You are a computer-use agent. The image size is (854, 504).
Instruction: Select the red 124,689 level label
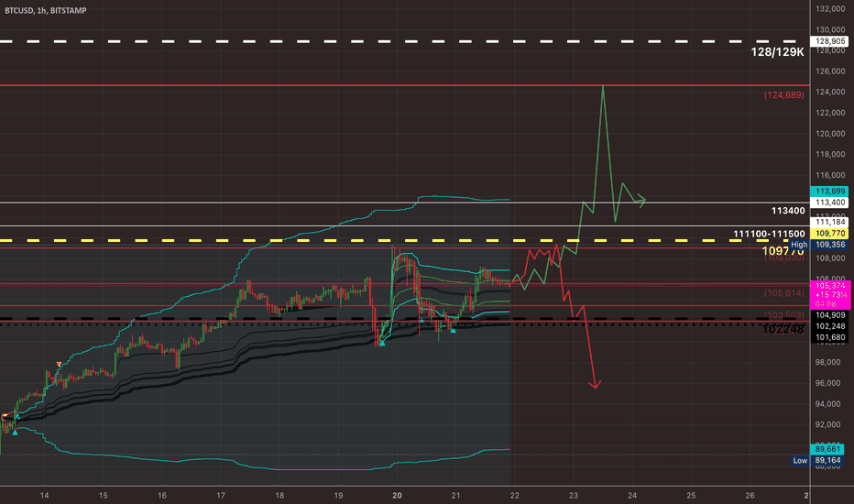click(783, 94)
